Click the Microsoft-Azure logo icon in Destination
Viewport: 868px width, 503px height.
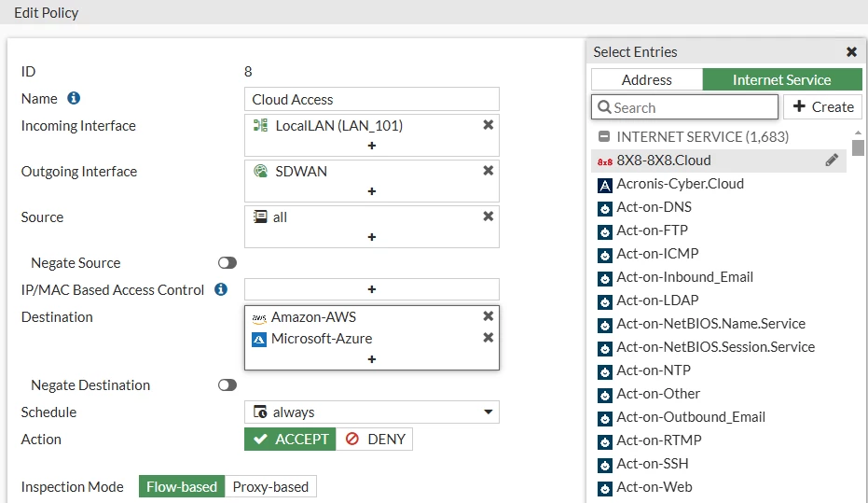[x=259, y=339]
